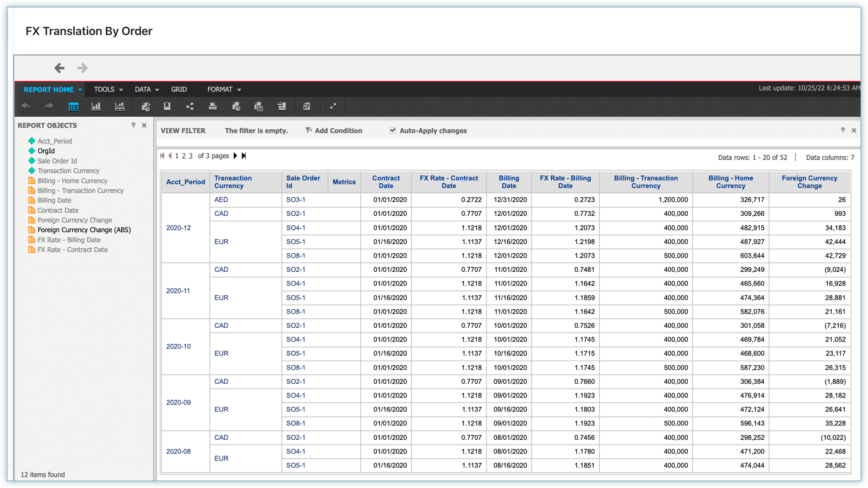Image resolution: width=868 pixels, height=488 pixels.
Task: Click Add Condition in view filter
Action: 334,130
